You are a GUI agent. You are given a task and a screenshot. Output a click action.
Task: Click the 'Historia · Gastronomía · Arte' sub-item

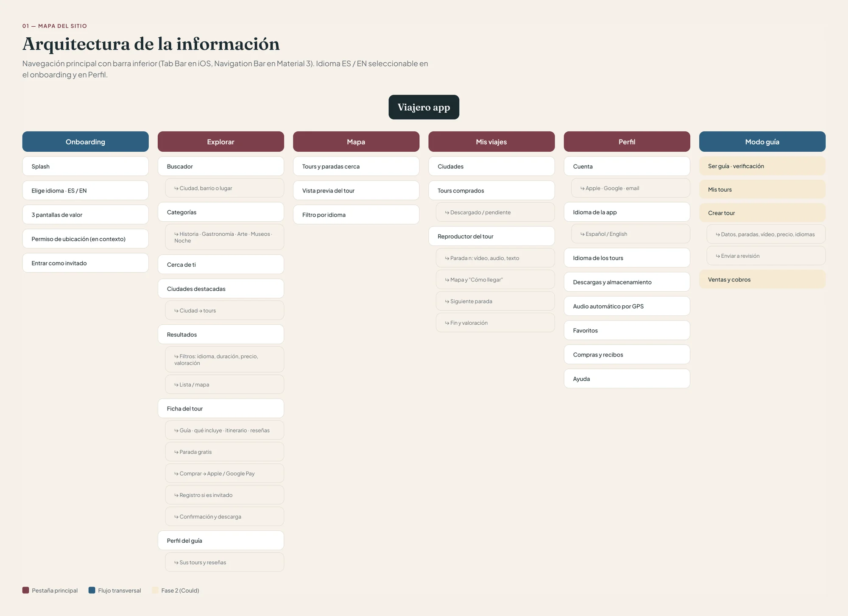point(224,237)
